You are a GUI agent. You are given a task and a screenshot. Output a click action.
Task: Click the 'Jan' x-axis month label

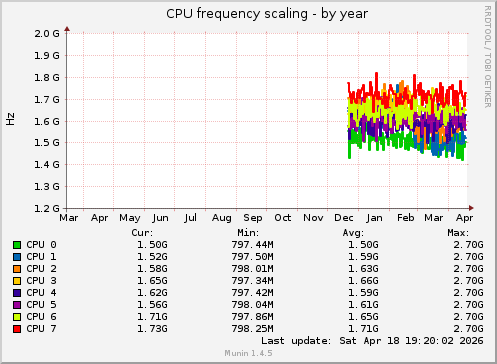click(x=374, y=218)
